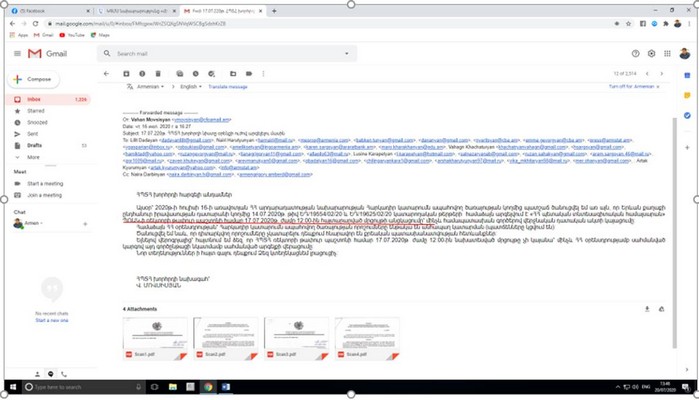The image size is (699, 400).
Task: Click Translate message link
Action: coord(228,87)
